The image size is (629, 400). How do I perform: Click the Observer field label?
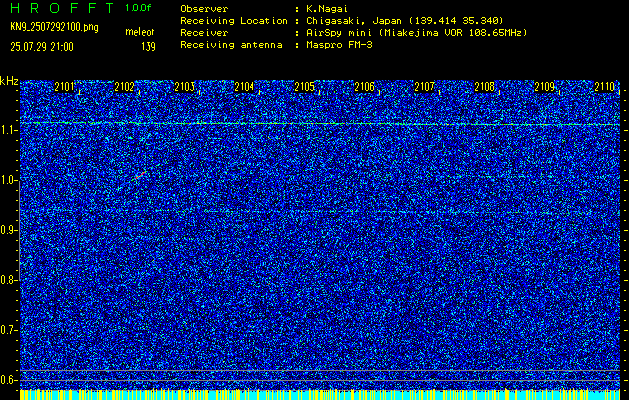[204, 9]
